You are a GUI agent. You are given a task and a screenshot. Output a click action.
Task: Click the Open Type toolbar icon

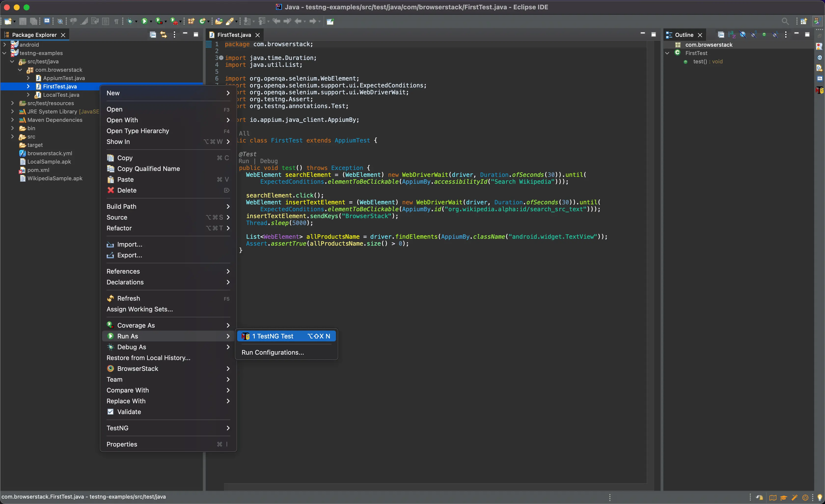click(219, 21)
